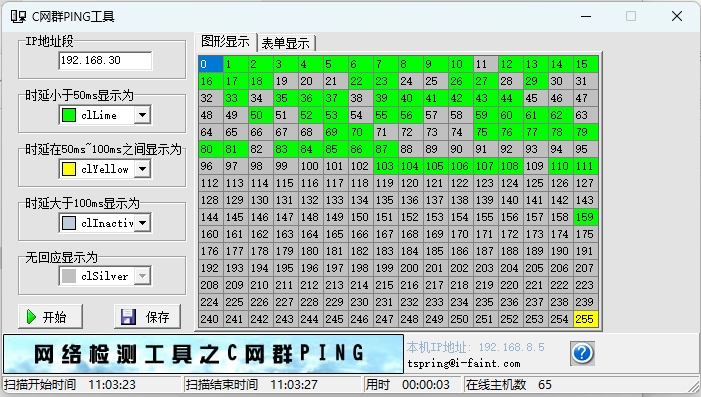
Task: Click green host cell 50
Action: 261,115
